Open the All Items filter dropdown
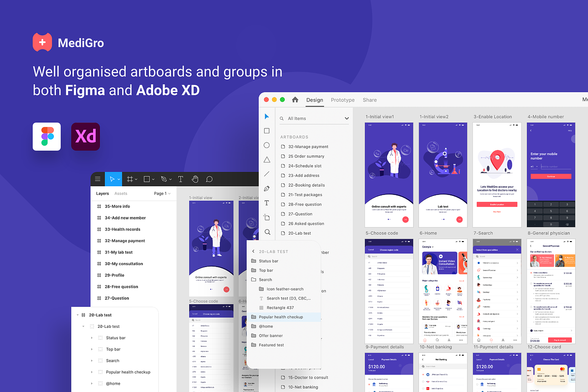Screen dimensions: 588x392 347,119
